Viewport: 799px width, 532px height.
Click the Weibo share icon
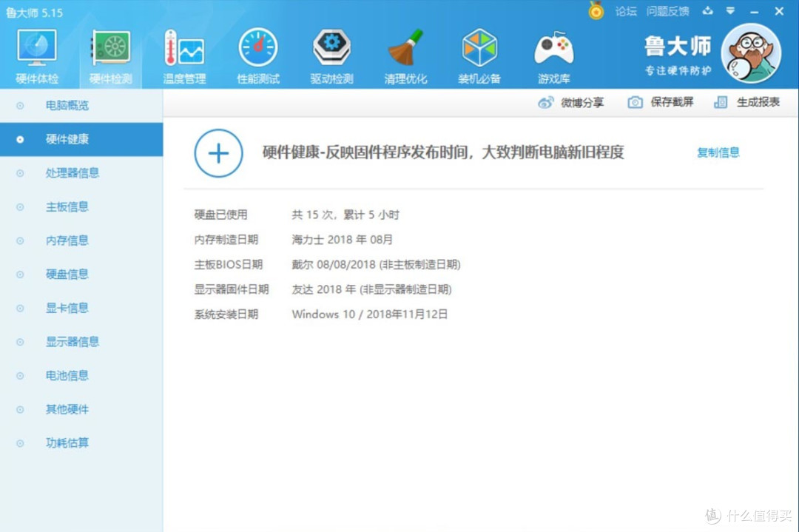coord(545,102)
